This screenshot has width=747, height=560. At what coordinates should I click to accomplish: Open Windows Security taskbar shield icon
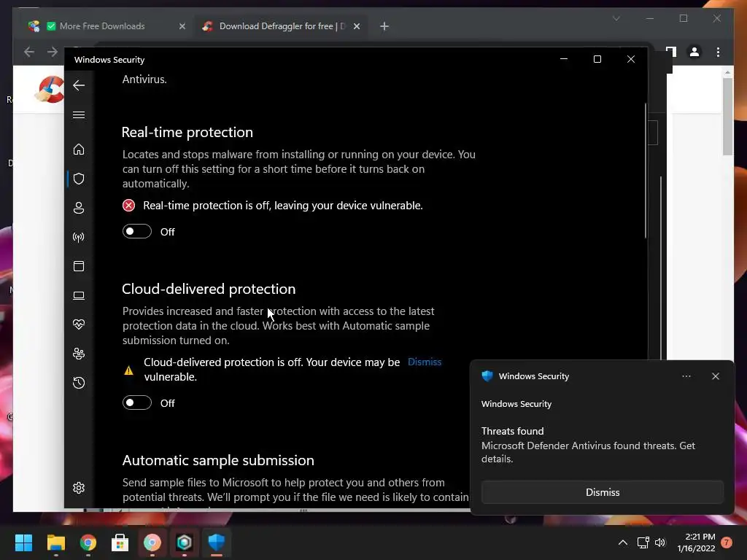tap(216, 542)
